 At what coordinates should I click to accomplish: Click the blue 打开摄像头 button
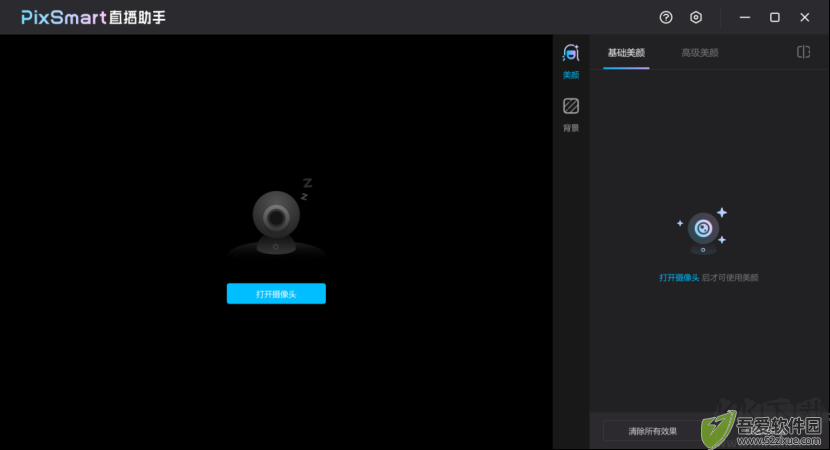click(x=276, y=294)
